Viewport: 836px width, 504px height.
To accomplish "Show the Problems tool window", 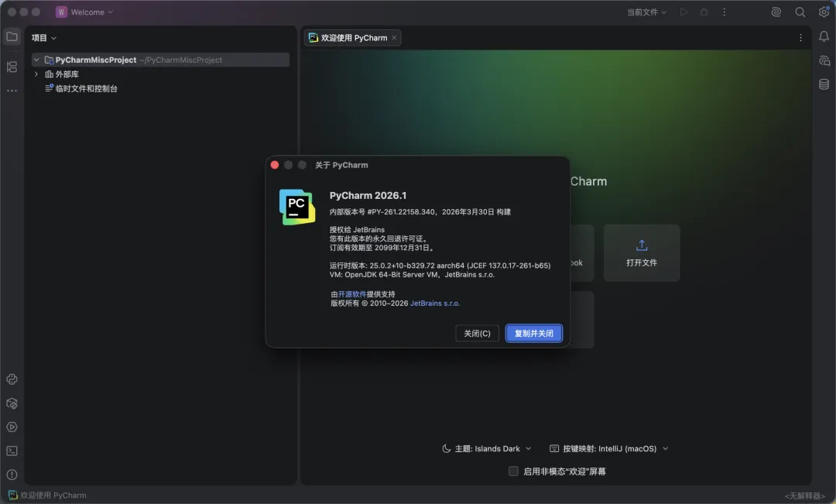I will [x=12, y=475].
